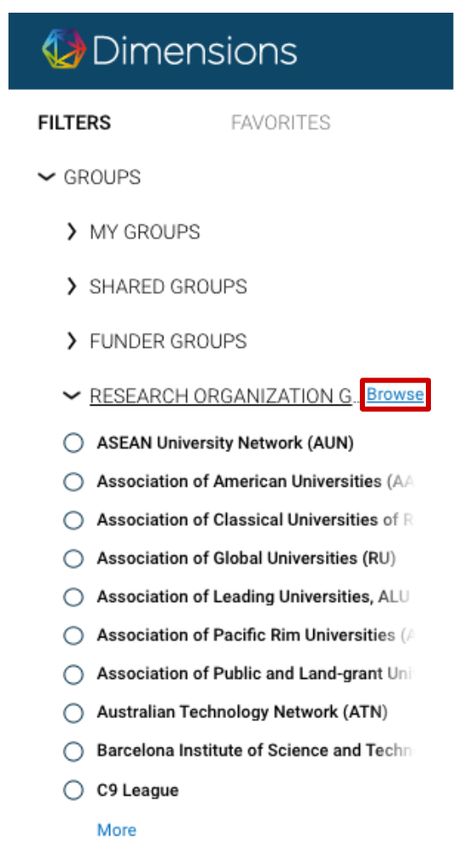Switch to the FAVORITES tab
This screenshot has width=475, height=850.
click(280, 123)
